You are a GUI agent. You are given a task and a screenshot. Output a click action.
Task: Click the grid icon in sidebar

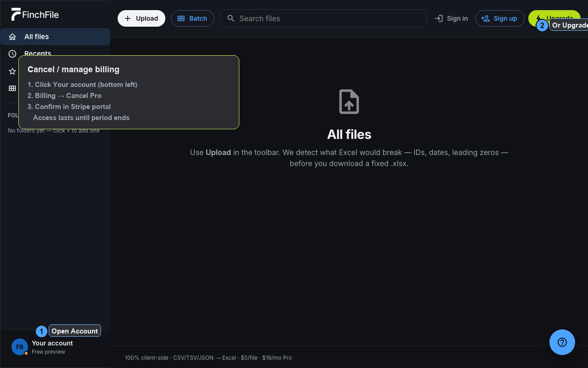tap(12, 88)
